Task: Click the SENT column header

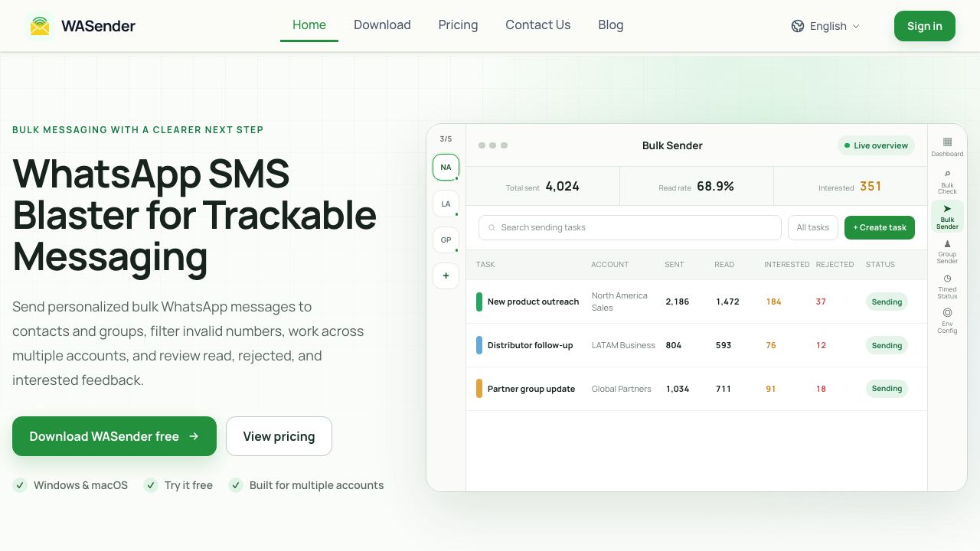Action: (x=675, y=264)
